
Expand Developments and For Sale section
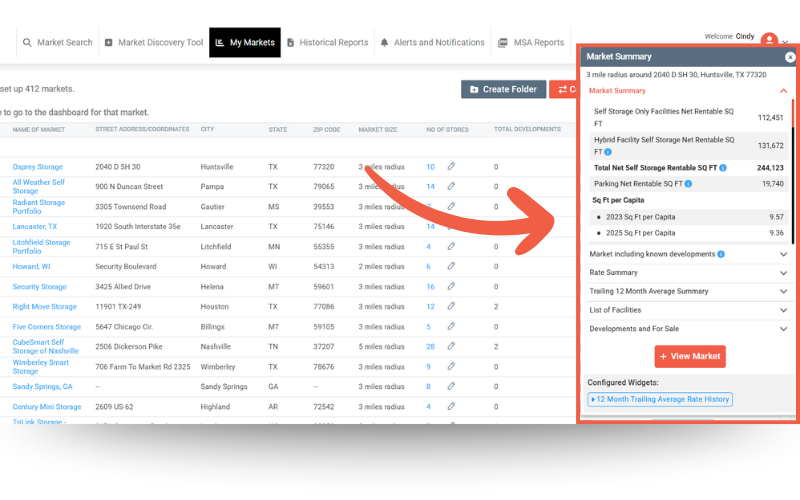tap(784, 328)
